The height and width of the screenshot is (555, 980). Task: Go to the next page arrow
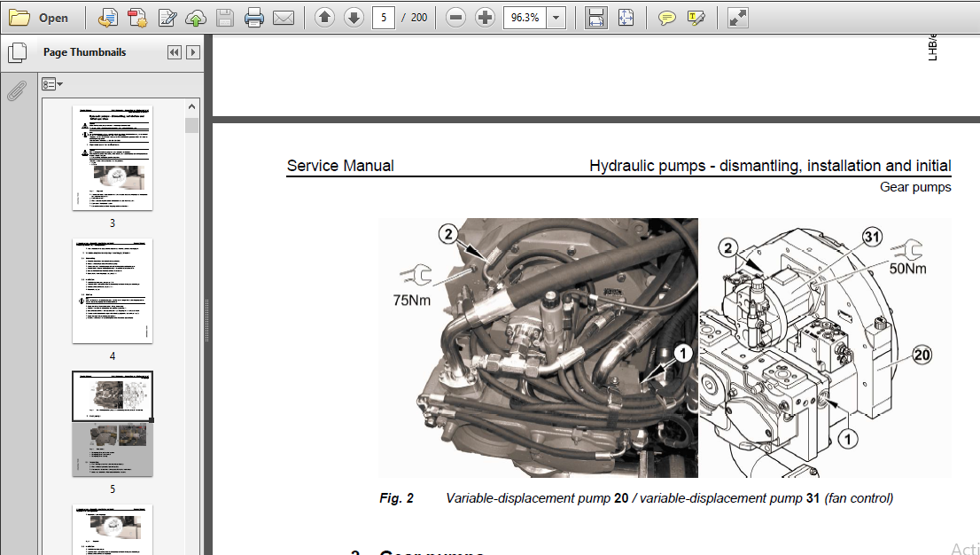click(x=354, y=18)
